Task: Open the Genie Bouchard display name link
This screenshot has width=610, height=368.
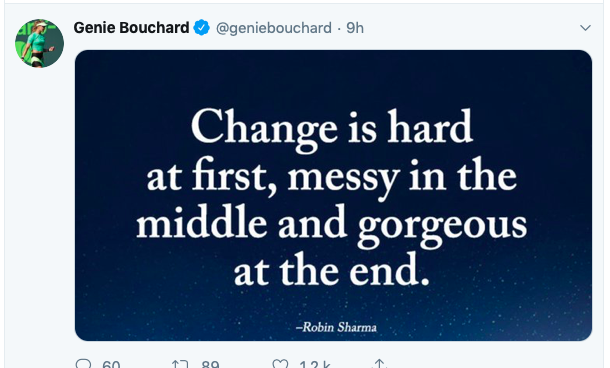Action: click(131, 28)
